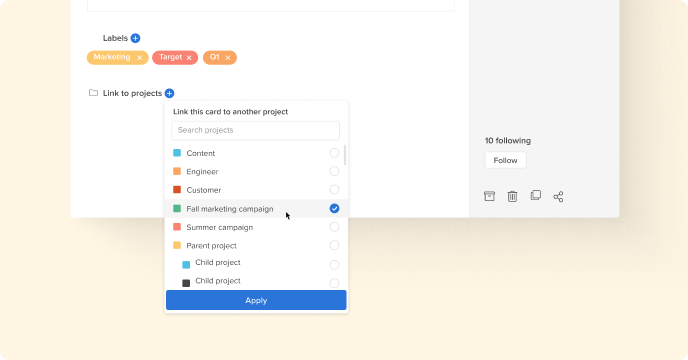Click the duplicate card icon

[535, 195]
